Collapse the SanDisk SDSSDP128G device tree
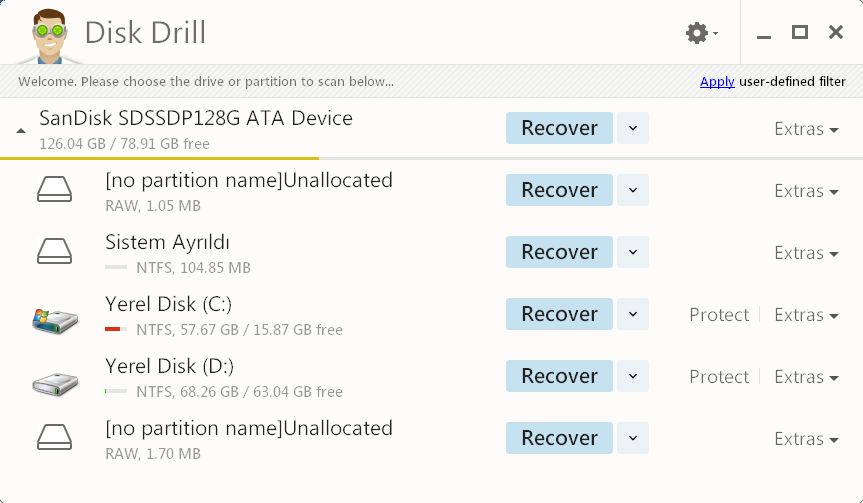Image resolution: width=863 pixels, height=503 pixels. (21, 131)
